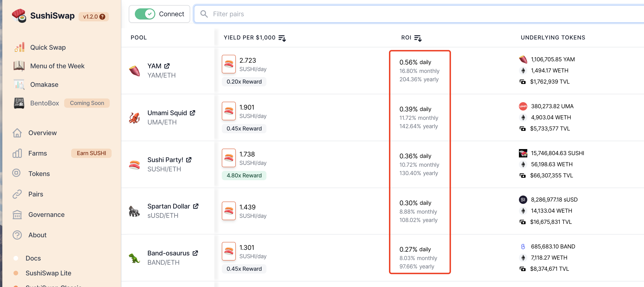Select the 4.80x Reward badge

click(244, 176)
